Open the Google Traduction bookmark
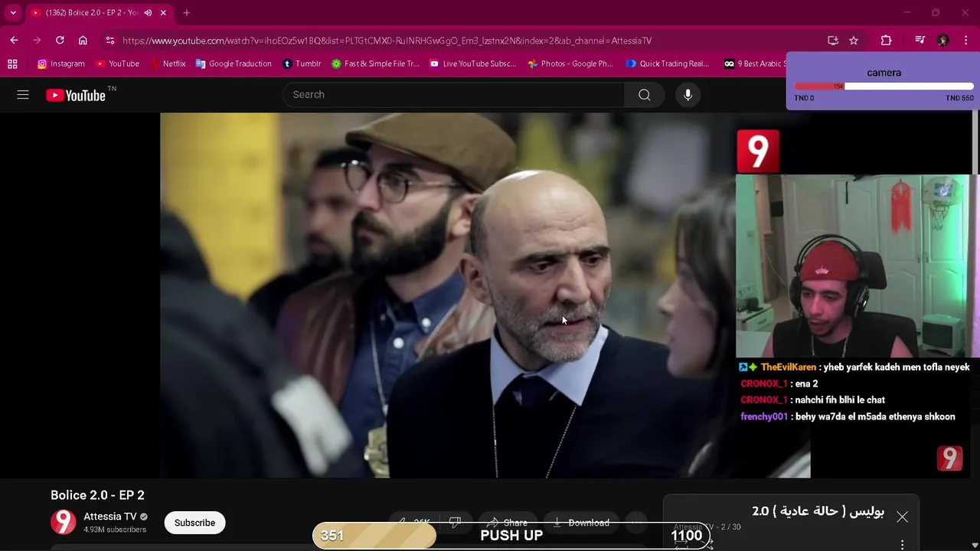Viewport: 980px width, 551px height. tap(234, 64)
